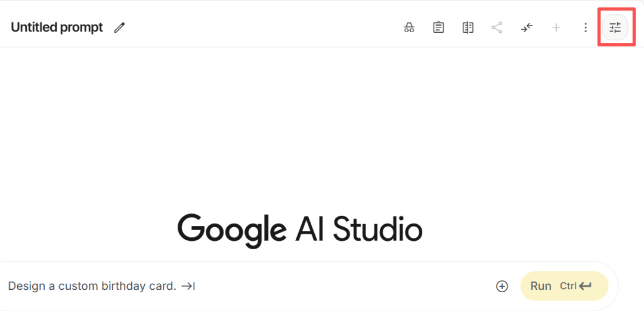Image resolution: width=644 pixels, height=322 pixels.
Task: Click the plus icon in top toolbar
Action: point(556,27)
